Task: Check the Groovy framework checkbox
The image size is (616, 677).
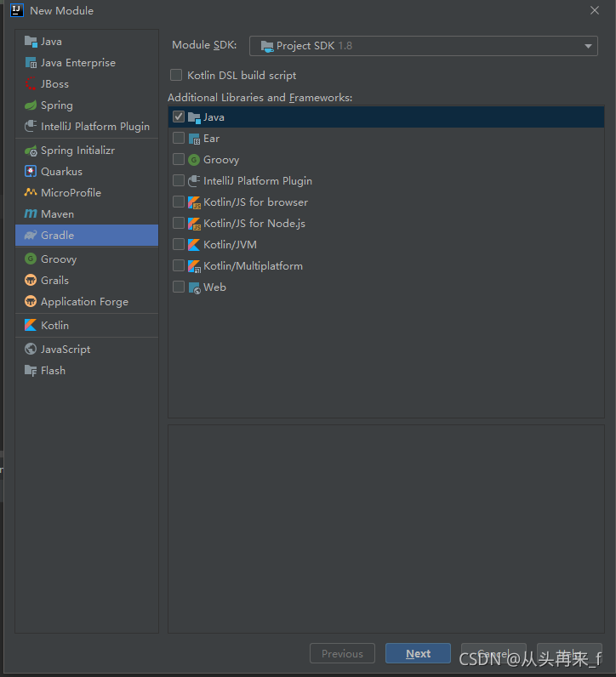Action: tap(179, 159)
